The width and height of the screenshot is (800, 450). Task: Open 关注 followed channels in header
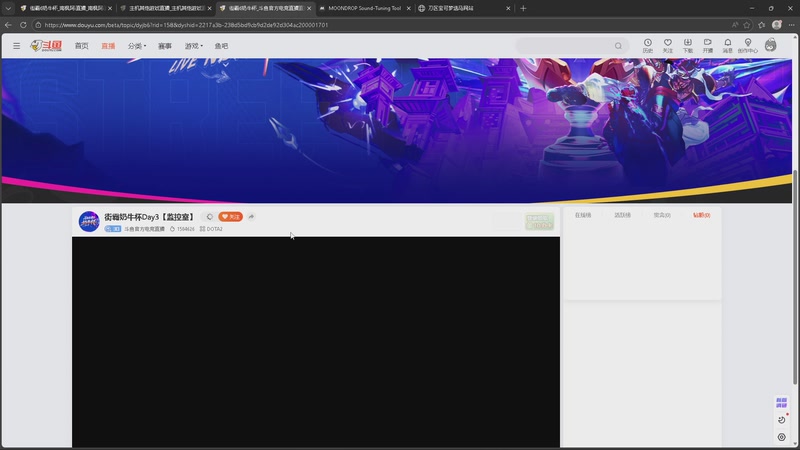point(667,45)
